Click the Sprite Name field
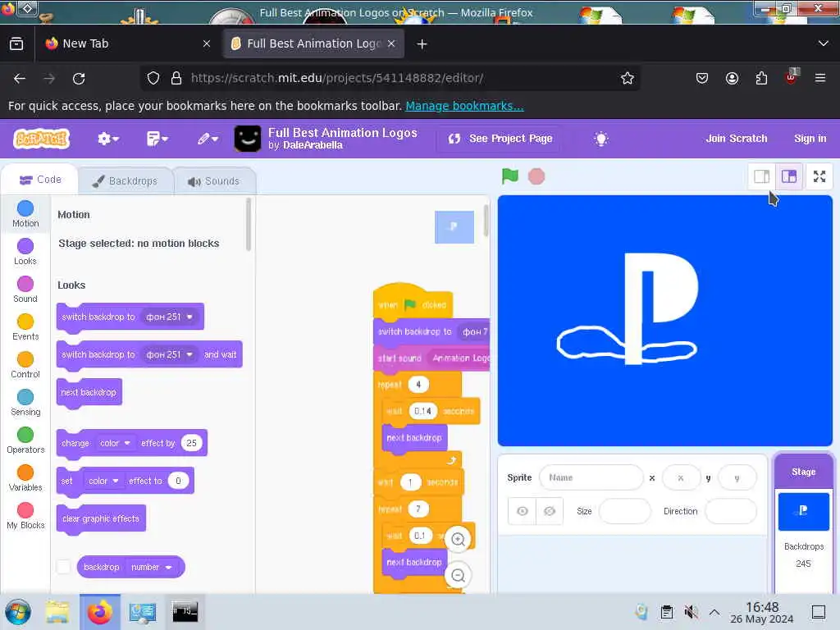The image size is (840, 630). (591, 477)
